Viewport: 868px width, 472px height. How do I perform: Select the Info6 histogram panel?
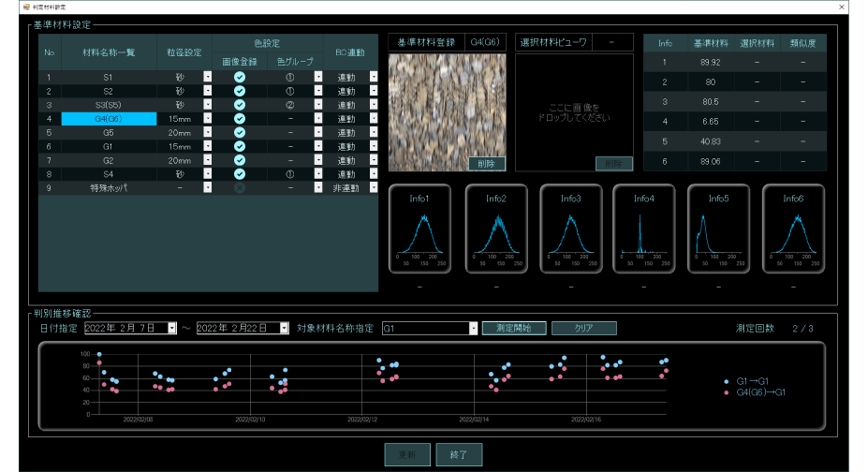792,229
